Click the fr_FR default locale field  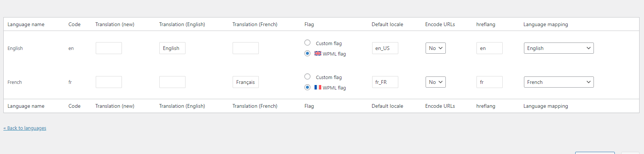tap(385, 82)
